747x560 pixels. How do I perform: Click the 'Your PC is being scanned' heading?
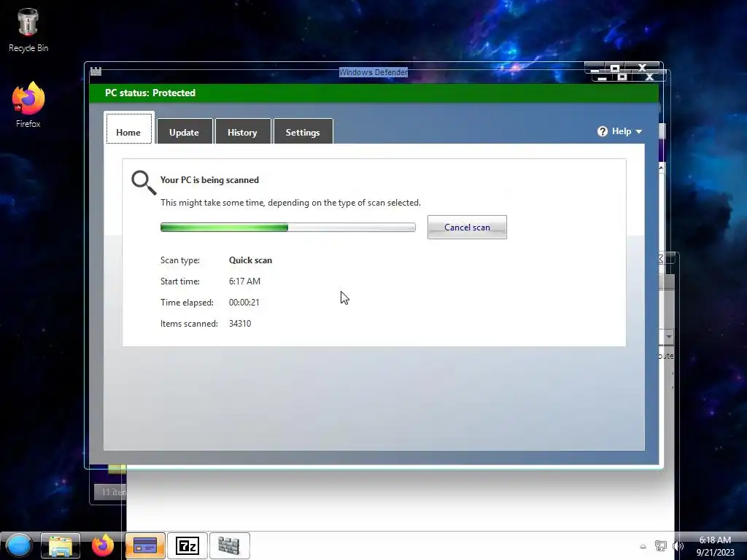(209, 180)
